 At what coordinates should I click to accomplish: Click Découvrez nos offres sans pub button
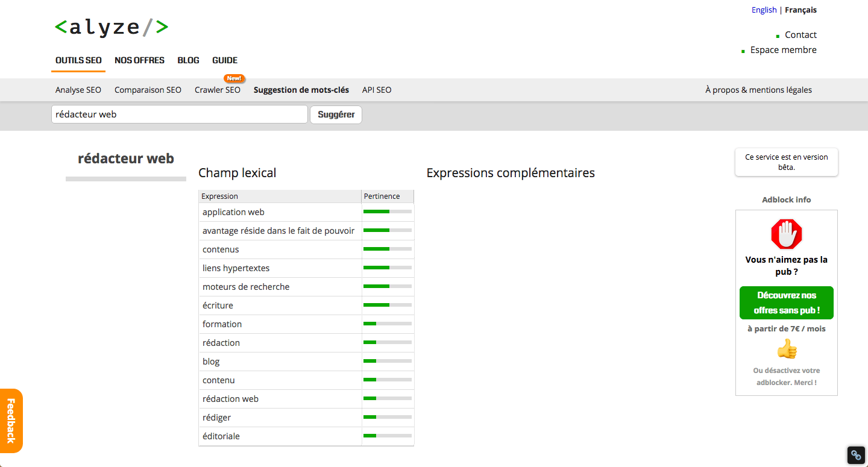[787, 302]
